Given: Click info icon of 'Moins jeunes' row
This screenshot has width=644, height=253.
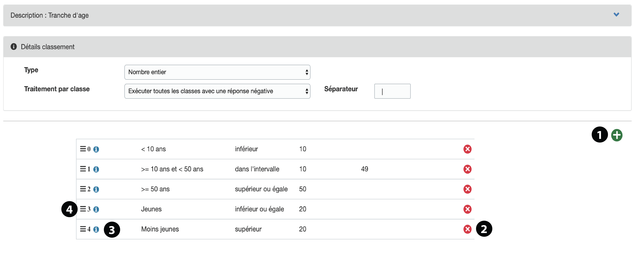Looking at the screenshot, I should (x=96, y=229).
